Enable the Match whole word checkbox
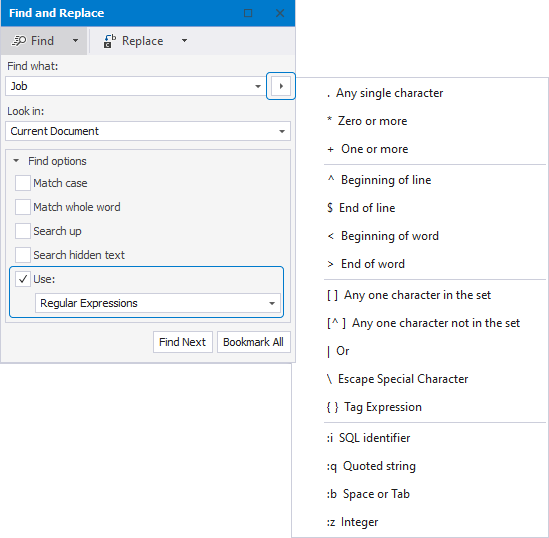This screenshot has height=538, width=549. point(23,207)
